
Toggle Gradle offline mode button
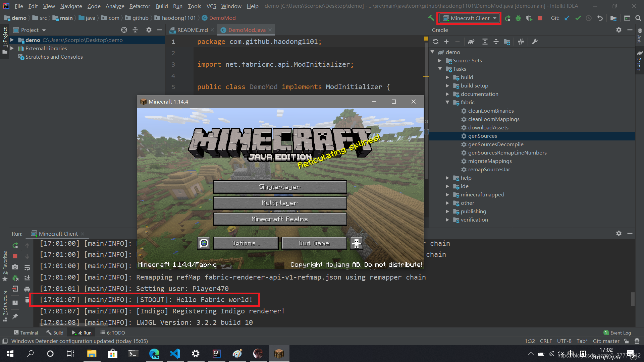point(521,42)
